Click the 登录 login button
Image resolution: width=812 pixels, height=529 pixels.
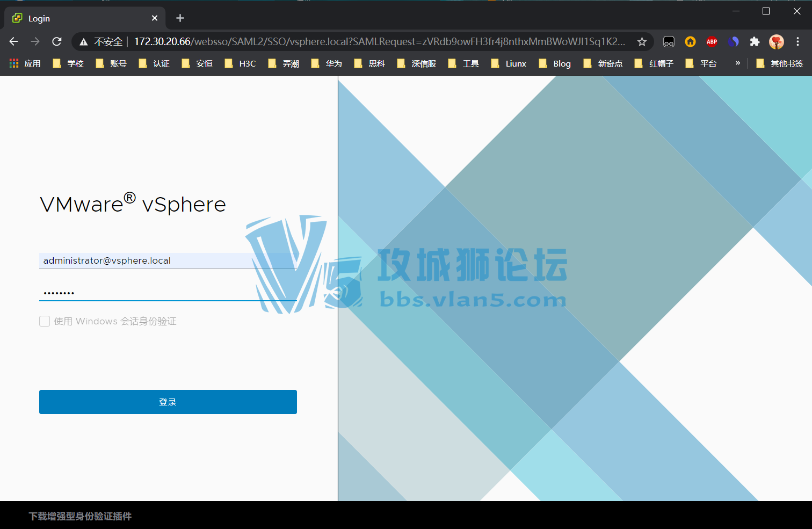tap(168, 402)
